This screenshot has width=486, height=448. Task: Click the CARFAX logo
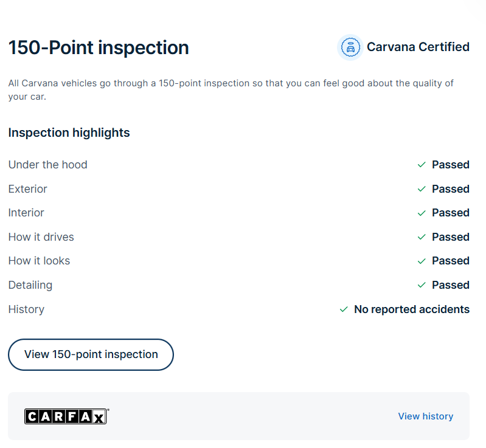coord(66,416)
